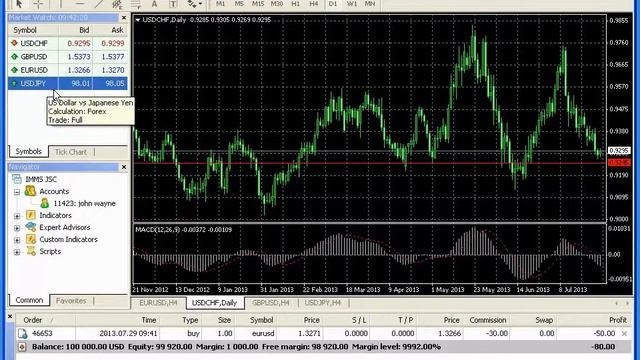Click the Bid column header

point(84,30)
